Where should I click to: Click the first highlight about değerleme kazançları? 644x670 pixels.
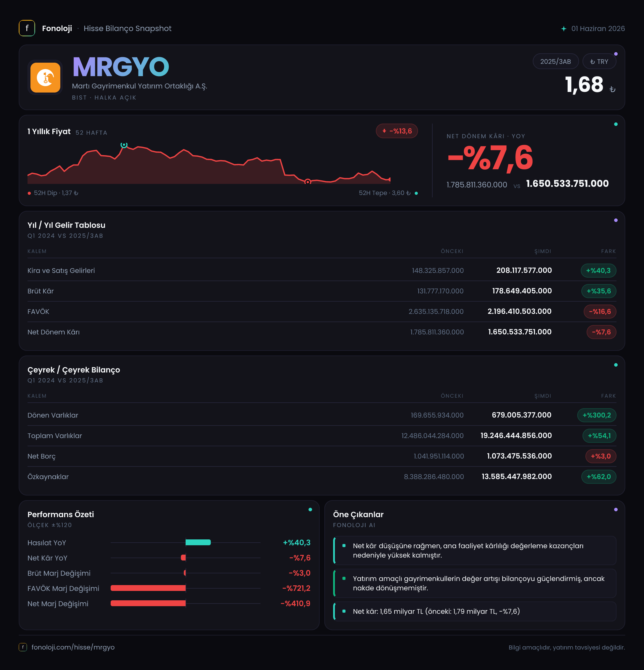coord(475,550)
